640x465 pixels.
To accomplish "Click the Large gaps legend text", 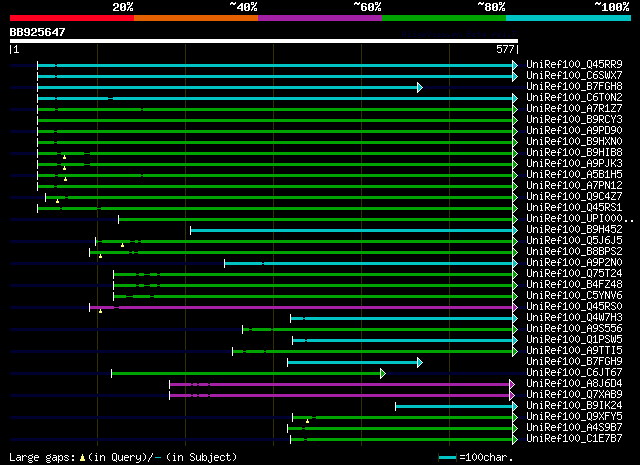I will coord(42,457).
